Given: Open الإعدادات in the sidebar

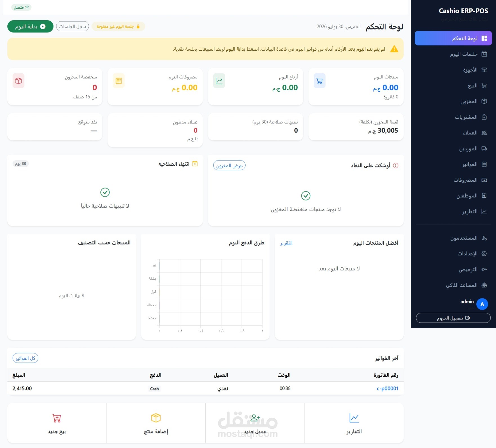Looking at the screenshot, I should point(453,254).
